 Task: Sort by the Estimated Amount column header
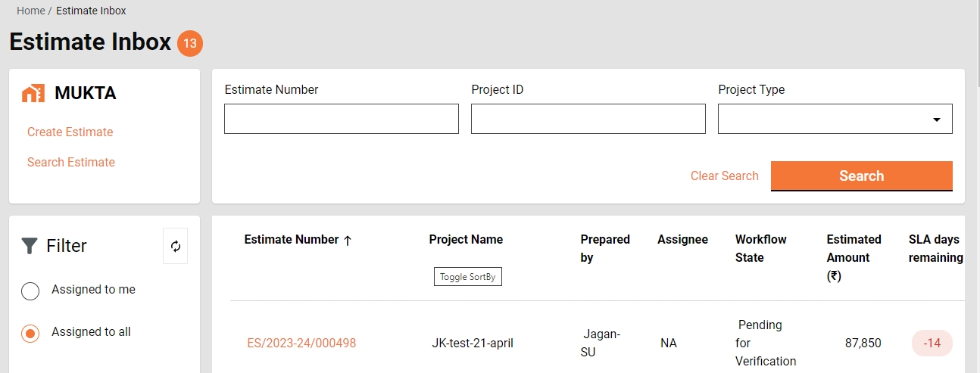pyautogui.click(x=854, y=257)
